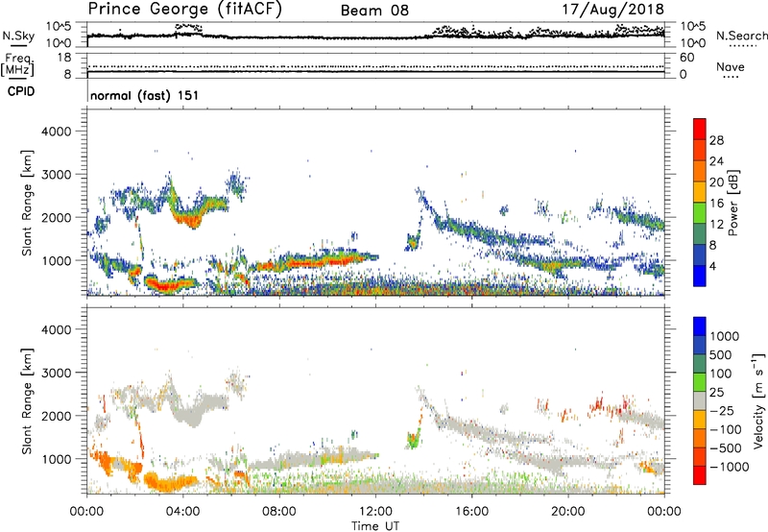Click the '3000' range tick on the power panel
Image resolution: width=768 pixels, height=532 pixels.
pyautogui.click(x=56, y=175)
